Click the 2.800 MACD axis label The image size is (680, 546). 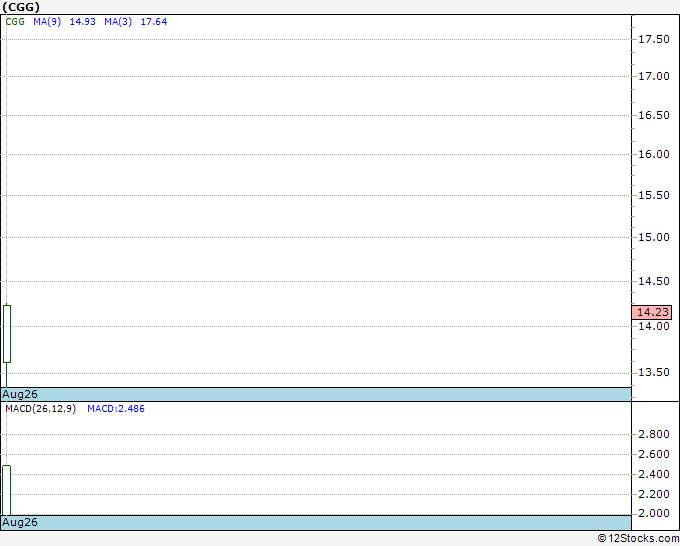[654, 434]
